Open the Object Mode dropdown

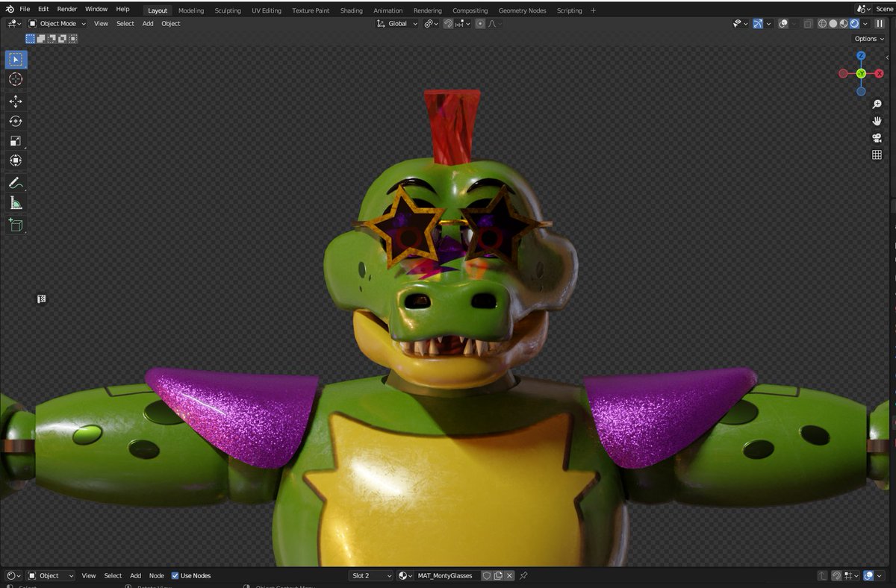57,23
